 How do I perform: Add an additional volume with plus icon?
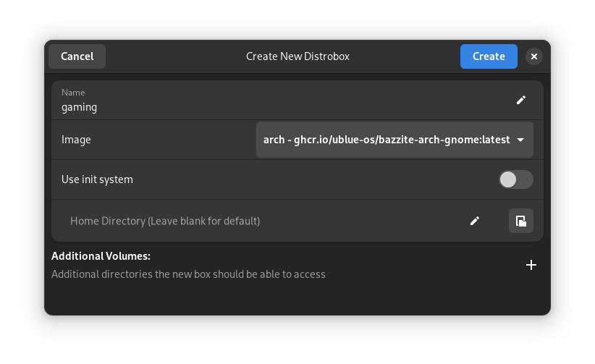point(531,265)
